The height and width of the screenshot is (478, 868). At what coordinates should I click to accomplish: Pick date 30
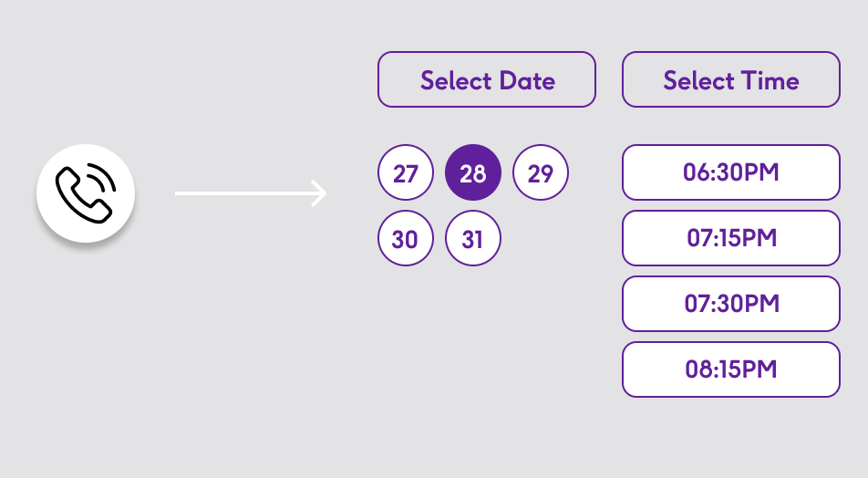406,239
